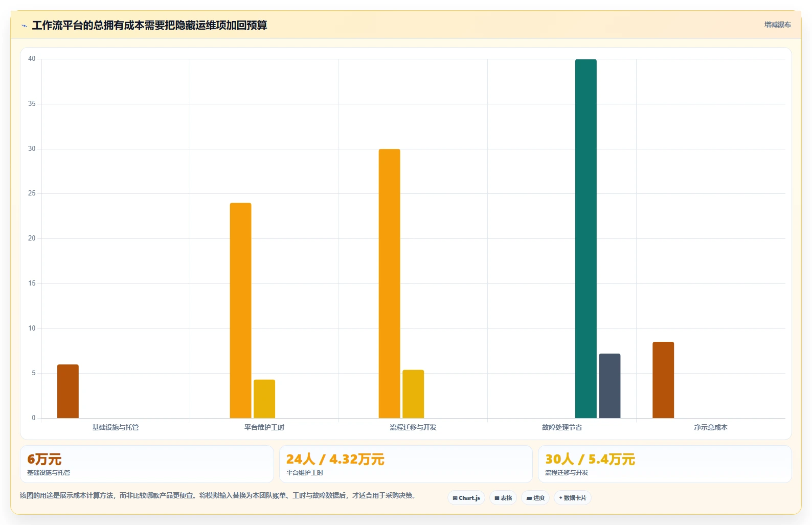The height and width of the screenshot is (525, 812).
Task: Click the brown bar for 净示意成本
Action: point(663,380)
